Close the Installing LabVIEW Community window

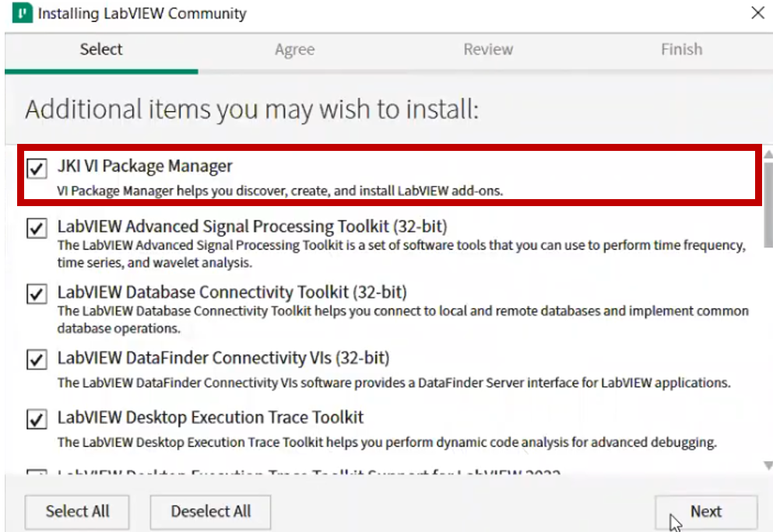point(757,12)
